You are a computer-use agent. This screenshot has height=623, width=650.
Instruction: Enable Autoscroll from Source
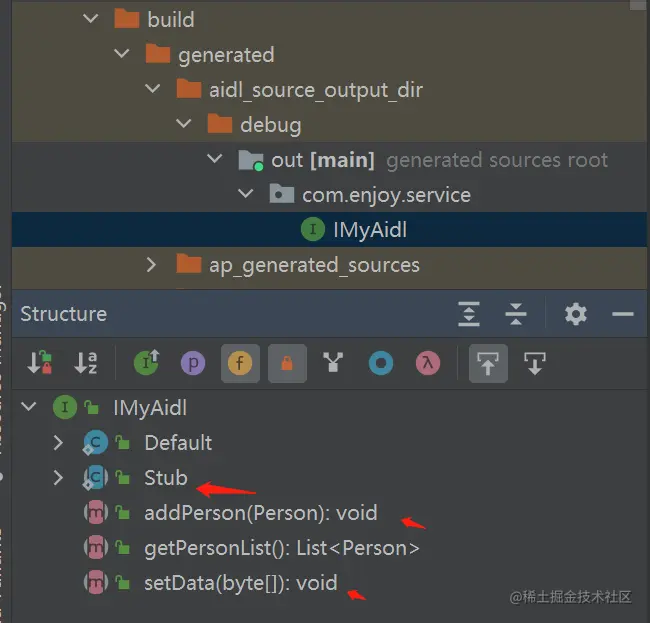coord(534,364)
